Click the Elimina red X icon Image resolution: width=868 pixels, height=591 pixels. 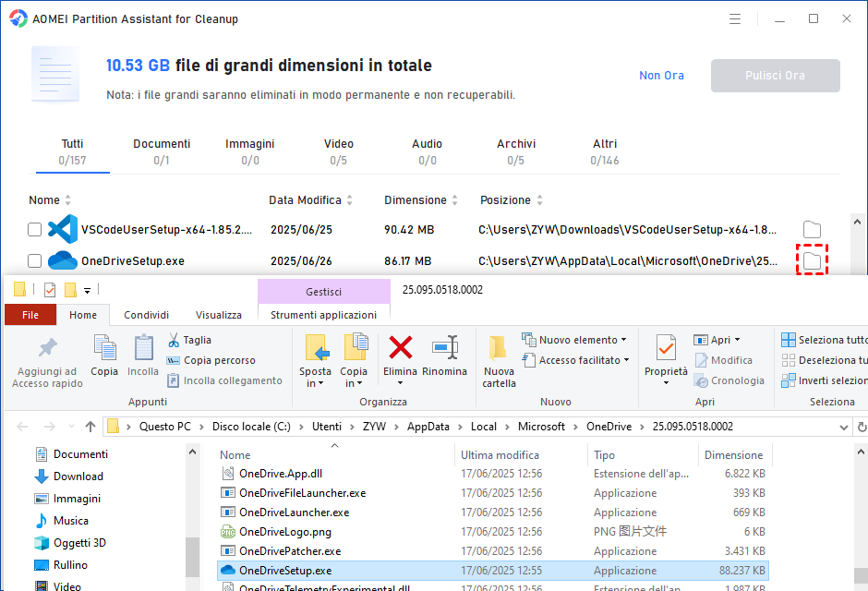point(400,347)
